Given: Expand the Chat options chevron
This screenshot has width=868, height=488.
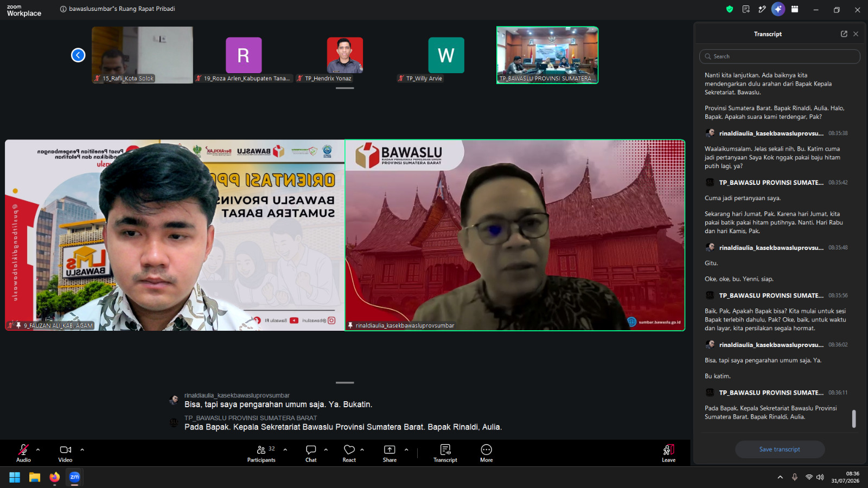Looking at the screenshot, I should pyautogui.click(x=326, y=450).
